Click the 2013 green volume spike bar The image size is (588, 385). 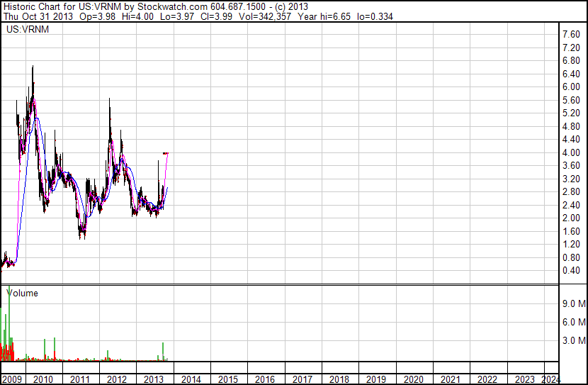click(163, 352)
